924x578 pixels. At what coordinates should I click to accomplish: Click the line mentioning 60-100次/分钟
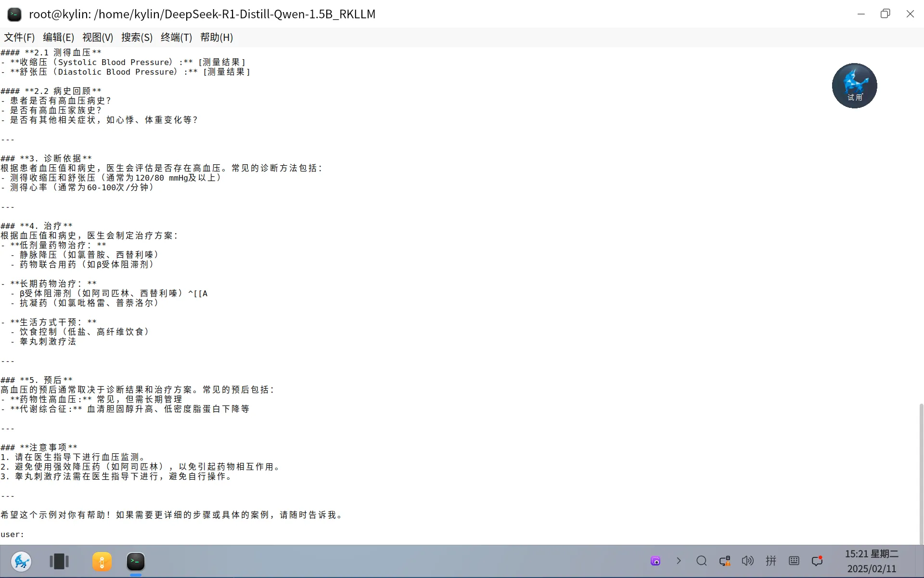[77, 187]
